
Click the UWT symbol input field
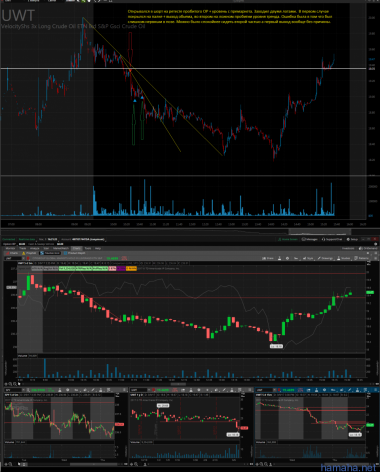13,258
